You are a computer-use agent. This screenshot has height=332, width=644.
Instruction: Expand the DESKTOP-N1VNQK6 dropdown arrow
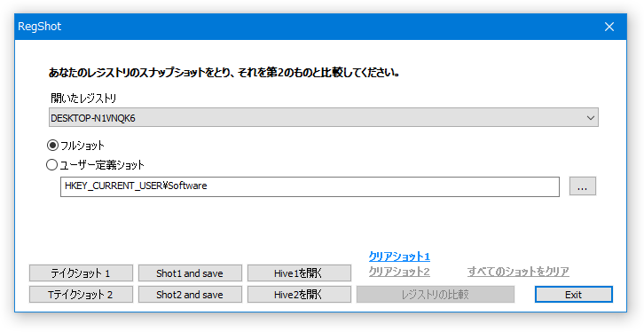pos(591,118)
